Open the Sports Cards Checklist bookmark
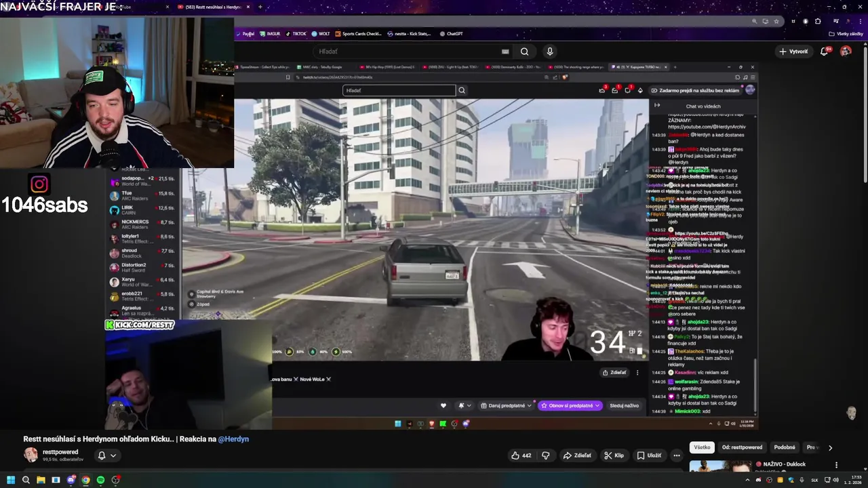The height and width of the screenshot is (488, 868). [x=359, y=33]
